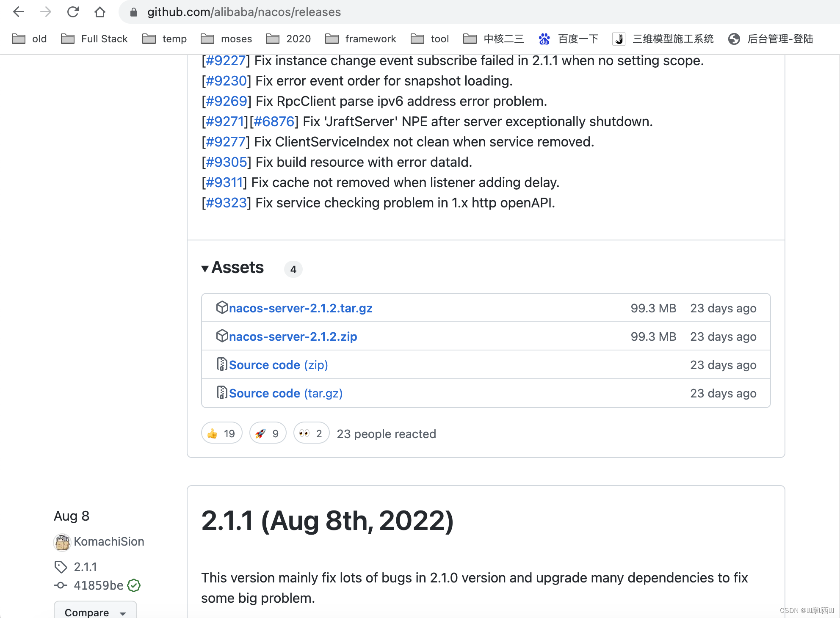Reload the page with the refresh icon
Viewport: 840px width, 618px height.
pos(73,12)
